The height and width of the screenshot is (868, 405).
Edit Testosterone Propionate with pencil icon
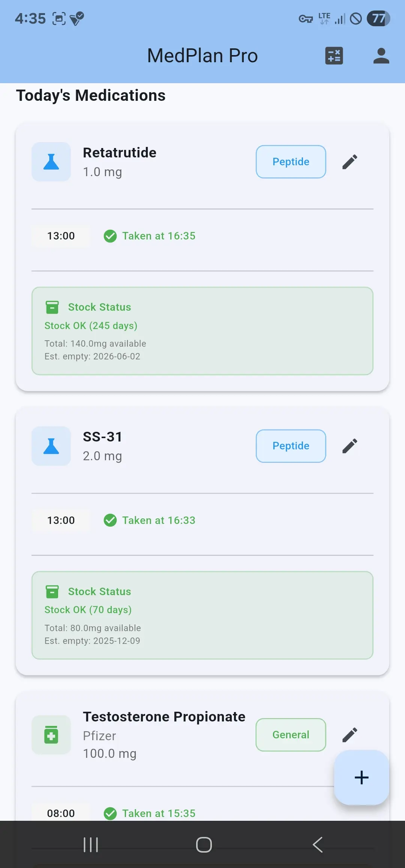tap(349, 735)
